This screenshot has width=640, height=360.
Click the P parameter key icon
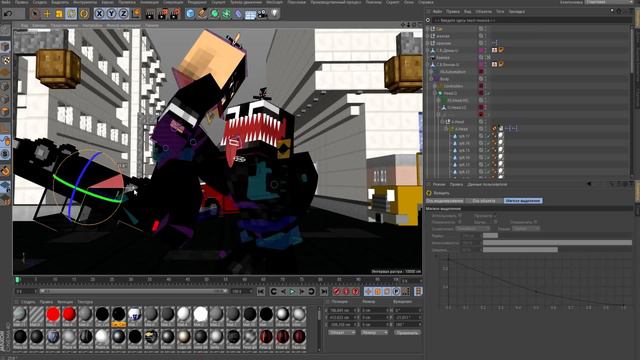point(396,291)
